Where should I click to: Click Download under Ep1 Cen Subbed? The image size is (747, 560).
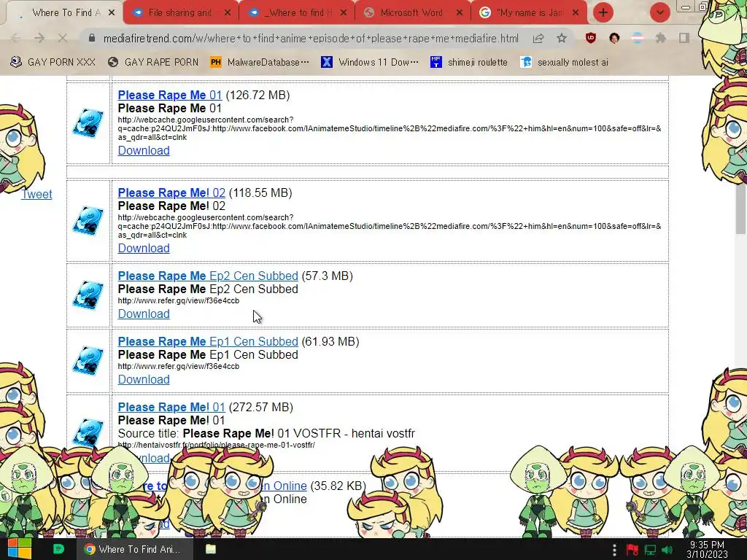click(x=144, y=379)
